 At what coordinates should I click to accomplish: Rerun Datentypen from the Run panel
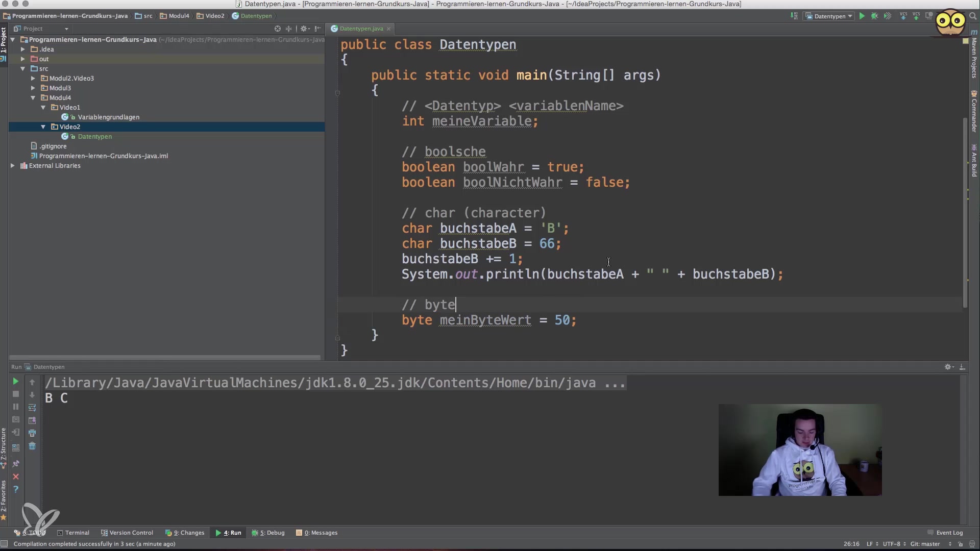[x=15, y=382]
